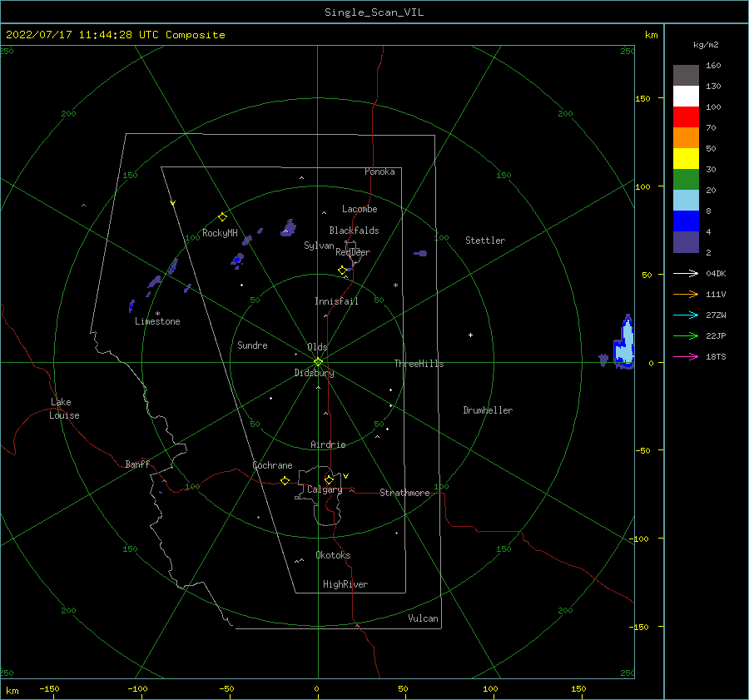
Task: Click the asterisk marker above Limestone
Action: click(157, 314)
